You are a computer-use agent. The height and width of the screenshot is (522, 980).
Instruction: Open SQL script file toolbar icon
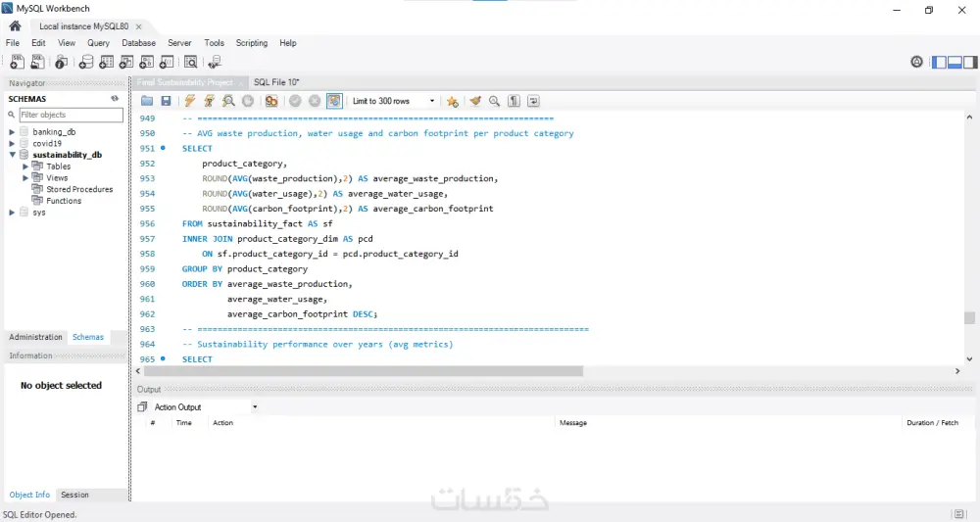tap(37, 62)
